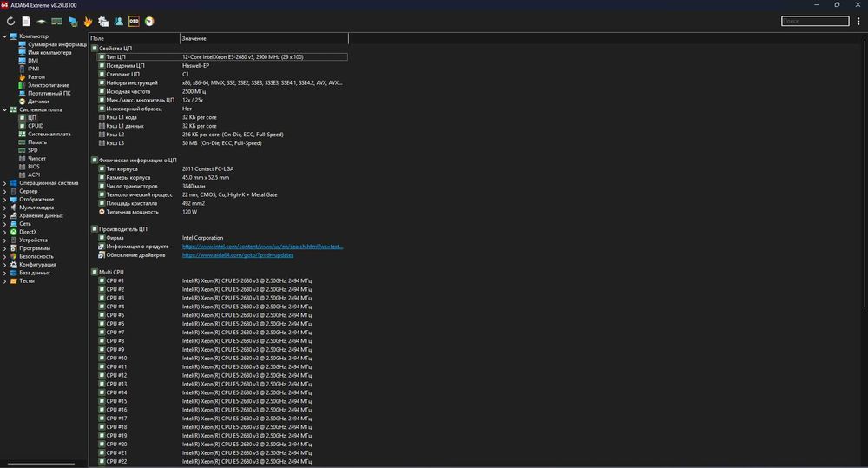Select the CPU #1 row

[x=222, y=280]
